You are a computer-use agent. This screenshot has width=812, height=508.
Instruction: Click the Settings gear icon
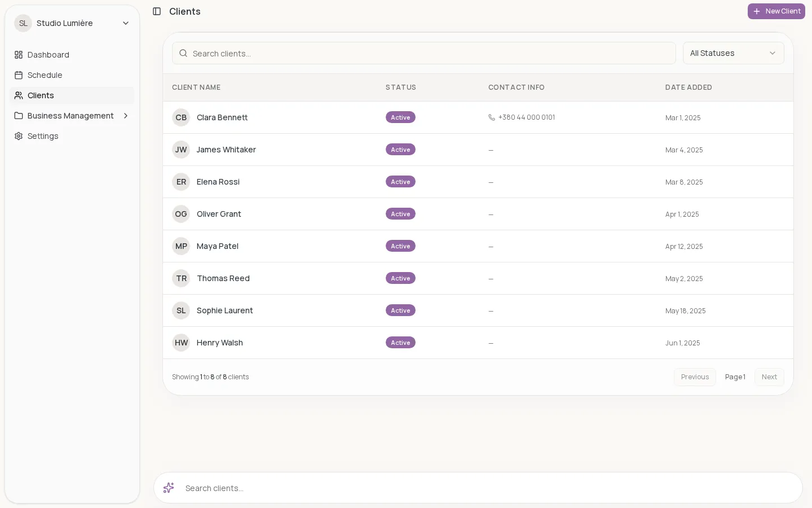[x=19, y=136]
